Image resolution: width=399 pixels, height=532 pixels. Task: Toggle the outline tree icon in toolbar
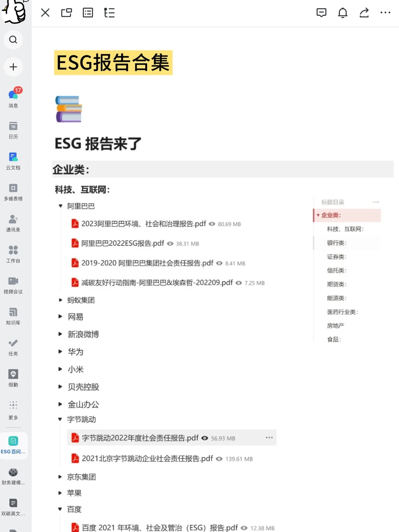tap(109, 13)
